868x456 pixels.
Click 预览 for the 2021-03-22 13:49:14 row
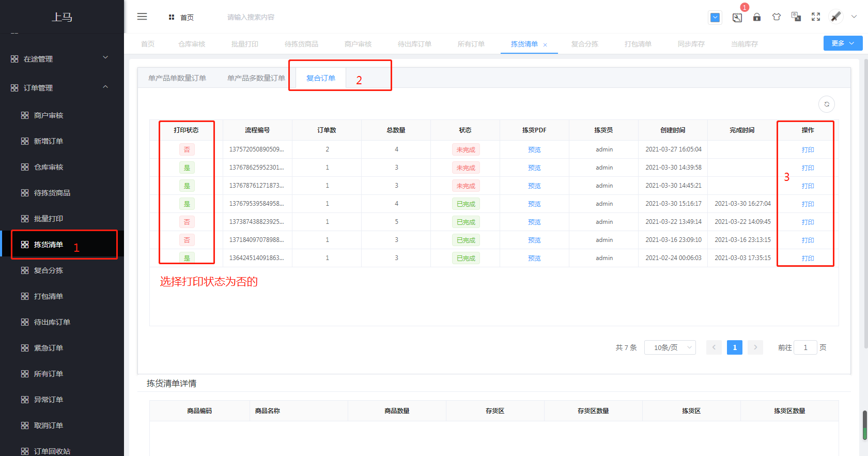(534, 222)
